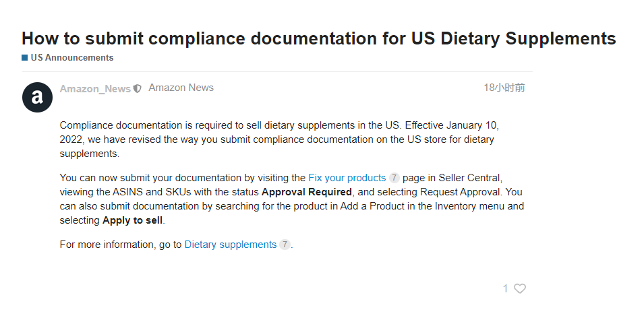
Task: Like the post with the heart icon
Action: pos(519,289)
